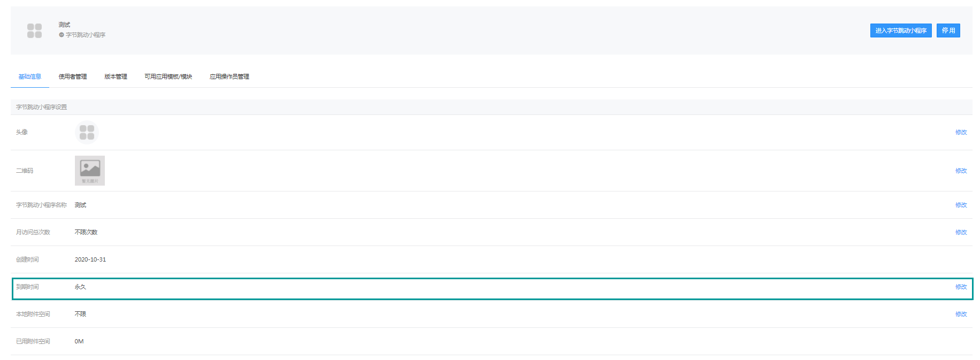Open 应用操作员管理 tab

tap(229, 76)
